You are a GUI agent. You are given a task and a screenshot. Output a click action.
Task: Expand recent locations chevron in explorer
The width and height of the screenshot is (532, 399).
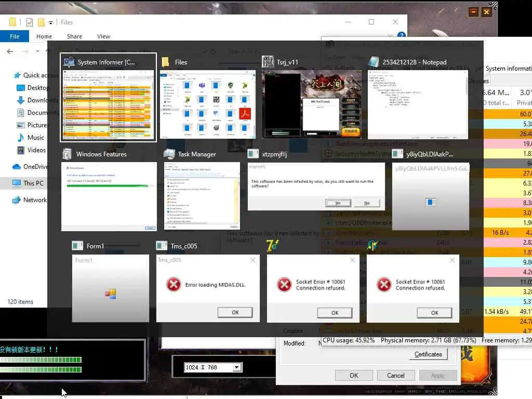37,51
